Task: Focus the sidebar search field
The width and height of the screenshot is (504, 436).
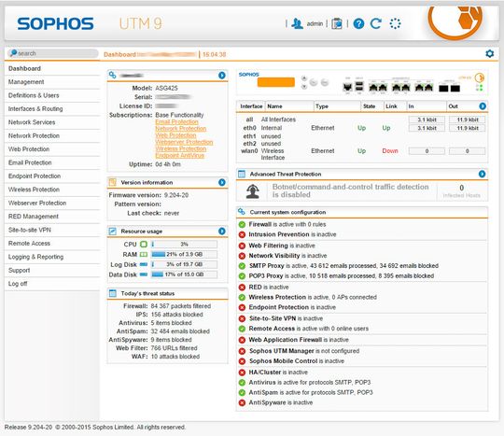Action: point(53,53)
